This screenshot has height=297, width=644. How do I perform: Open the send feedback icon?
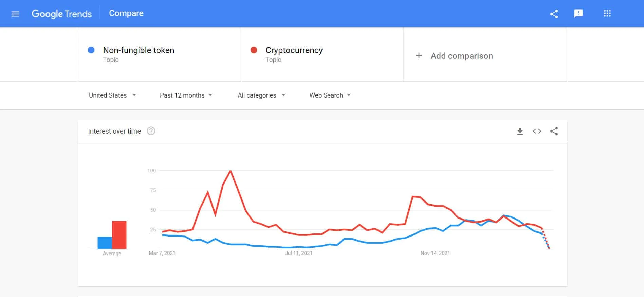coord(578,14)
